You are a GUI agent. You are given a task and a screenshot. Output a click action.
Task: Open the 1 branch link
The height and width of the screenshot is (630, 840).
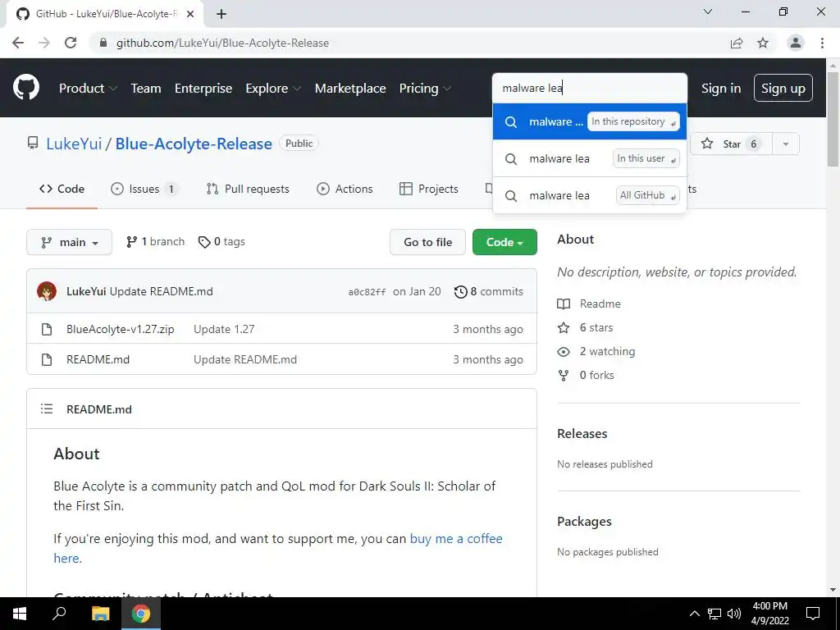(x=155, y=242)
